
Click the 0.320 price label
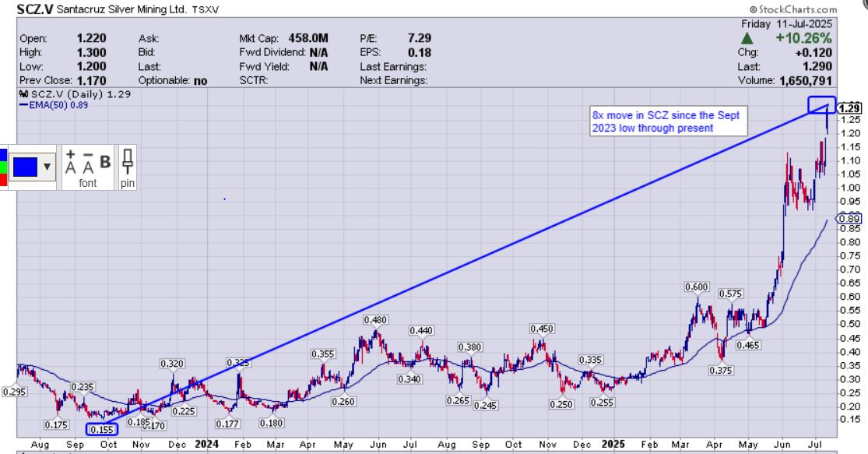[172, 364]
